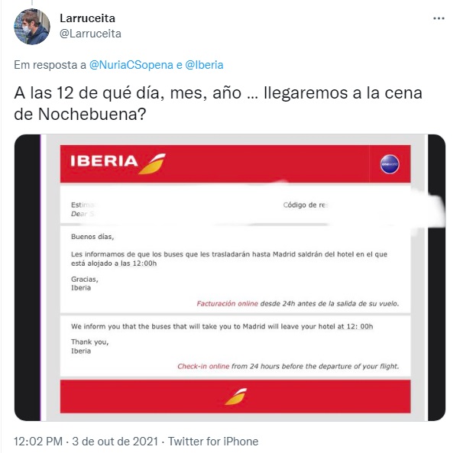Click the Thank you, Iberia signature
Screen dimensions: 476x453
tap(90, 346)
